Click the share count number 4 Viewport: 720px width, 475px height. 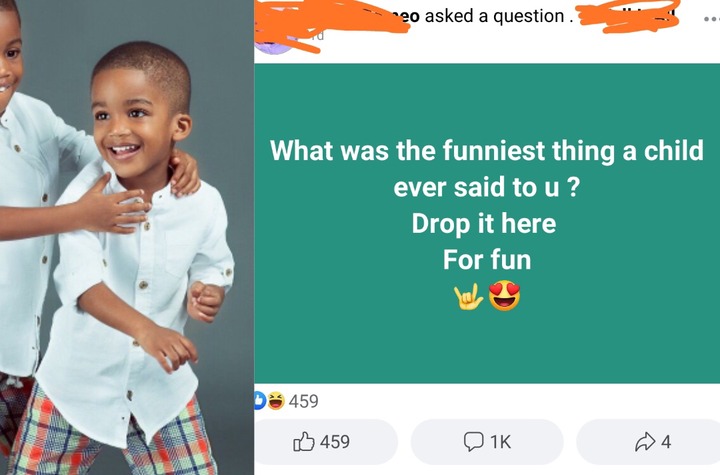pyautogui.click(x=666, y=442)
